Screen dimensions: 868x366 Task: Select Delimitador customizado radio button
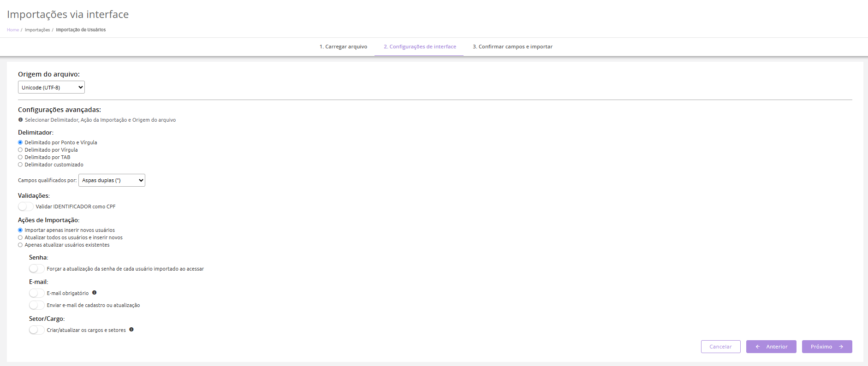click(20, 165)
